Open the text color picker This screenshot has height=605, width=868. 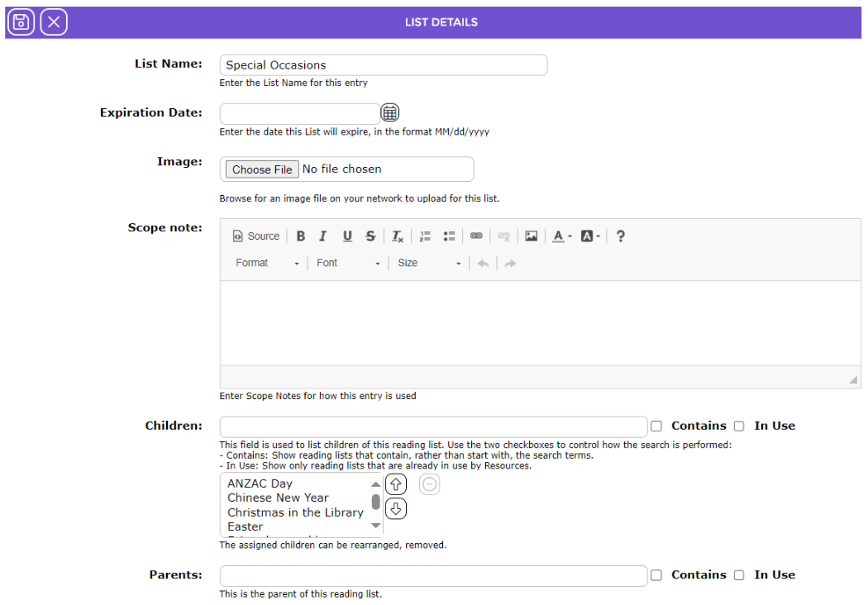[x=562, y=236]
